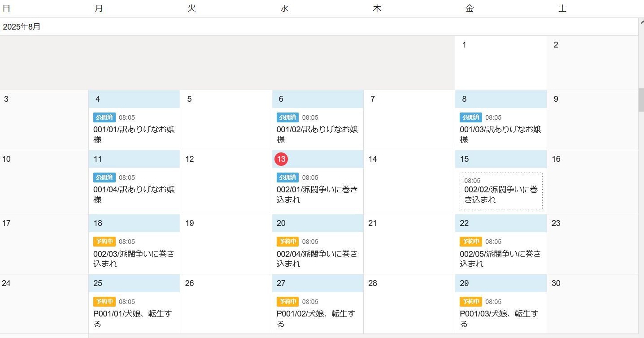Open the 002/01/派閥争いに巻き込まれ episode entry

click(x=317, y=194)
